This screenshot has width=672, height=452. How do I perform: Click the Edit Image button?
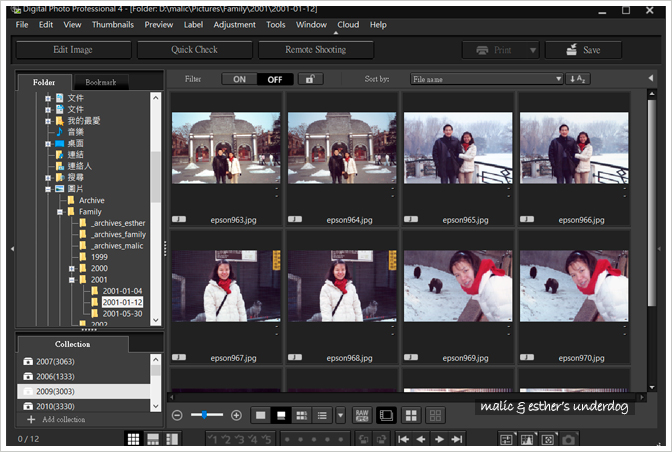tap(73, 50)
